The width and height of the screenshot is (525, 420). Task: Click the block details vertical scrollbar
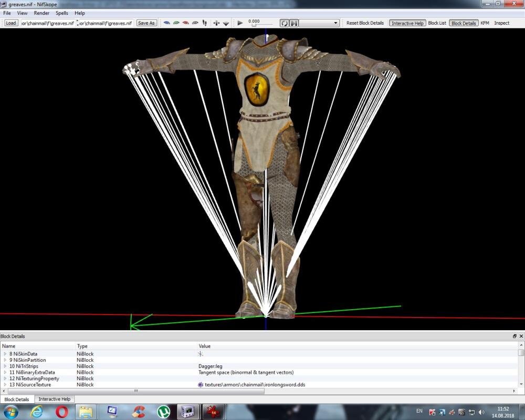[521, 353]
